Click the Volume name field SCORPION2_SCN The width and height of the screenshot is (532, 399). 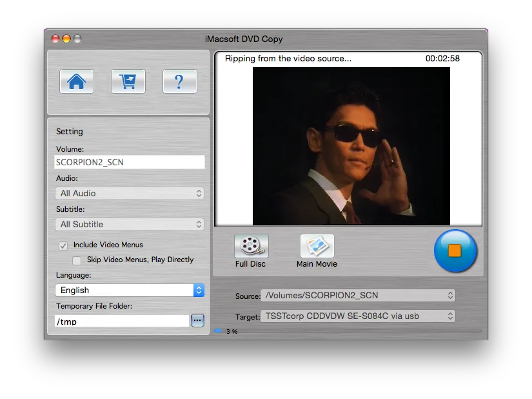click(x=130, y=162)
